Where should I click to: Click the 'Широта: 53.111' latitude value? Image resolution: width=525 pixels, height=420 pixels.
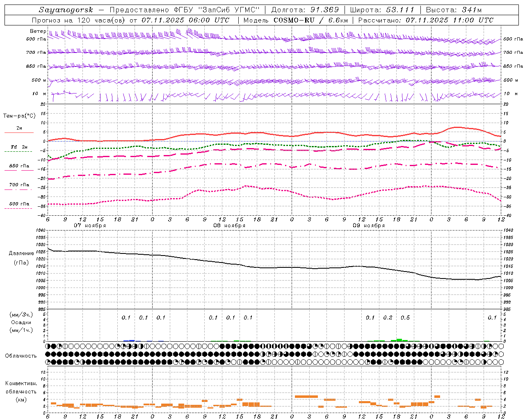click(x=383, y=10)
